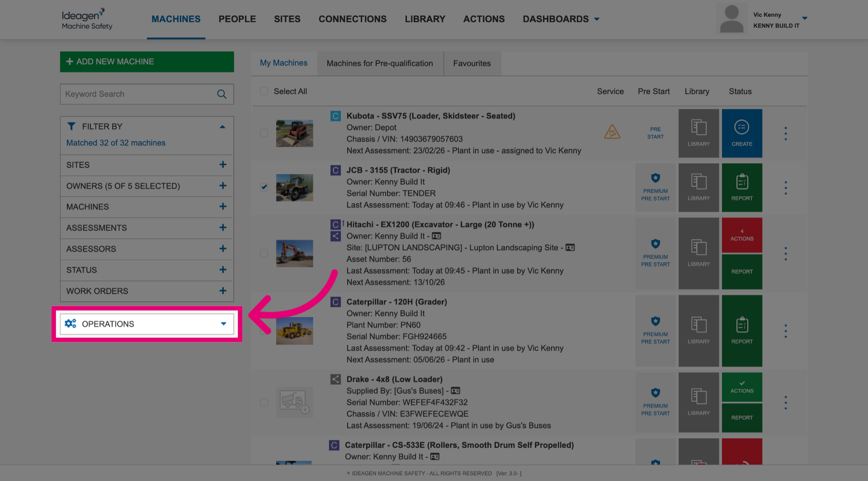The image size is (868, 481).
Task: Switch to the Favourites tab
Action: coord(472,63)
